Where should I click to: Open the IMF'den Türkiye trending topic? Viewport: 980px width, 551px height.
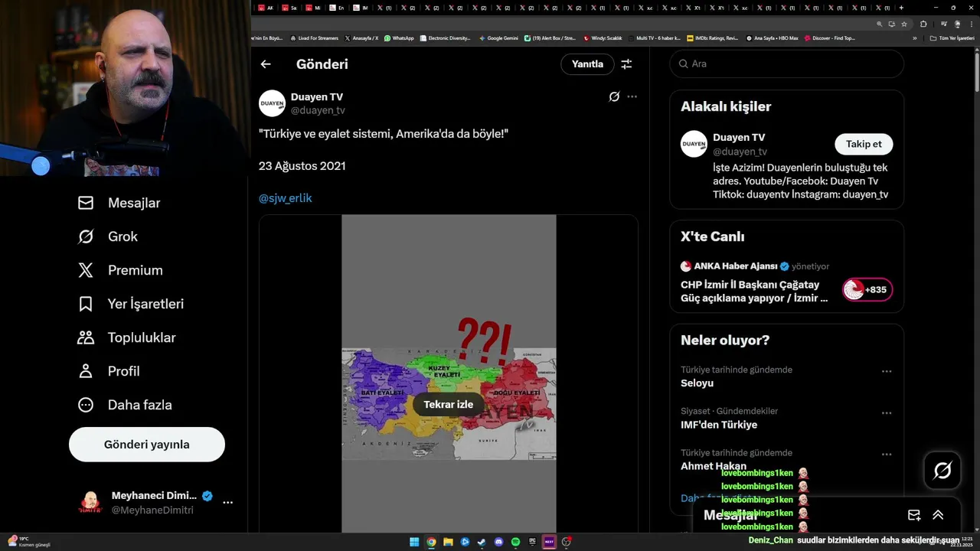tap(719, 425)
